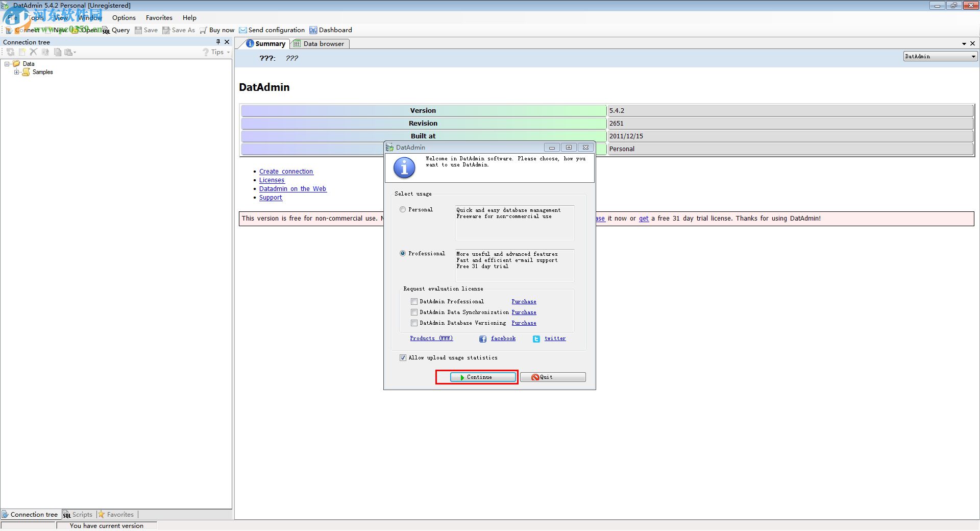Open the Licenses link

(272, 180)
